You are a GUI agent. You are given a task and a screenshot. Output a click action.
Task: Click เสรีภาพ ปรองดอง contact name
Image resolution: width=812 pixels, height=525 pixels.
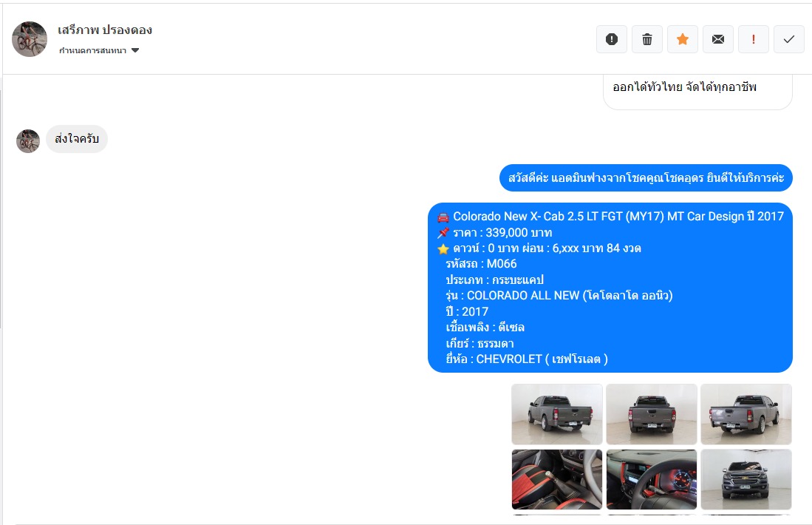tap(105, 30)
